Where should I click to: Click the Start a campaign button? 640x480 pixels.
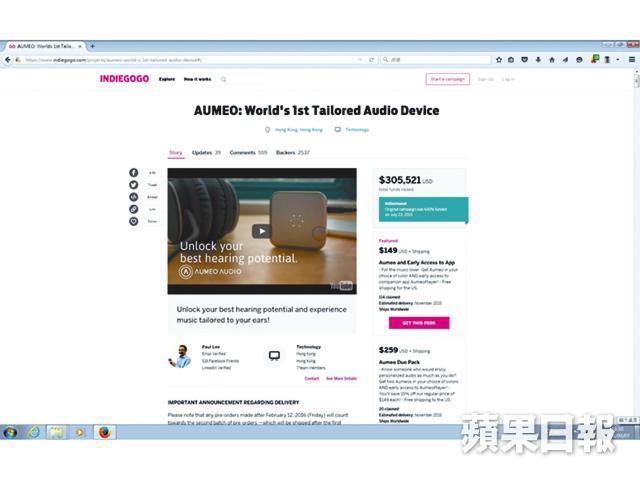coord(448,79)
